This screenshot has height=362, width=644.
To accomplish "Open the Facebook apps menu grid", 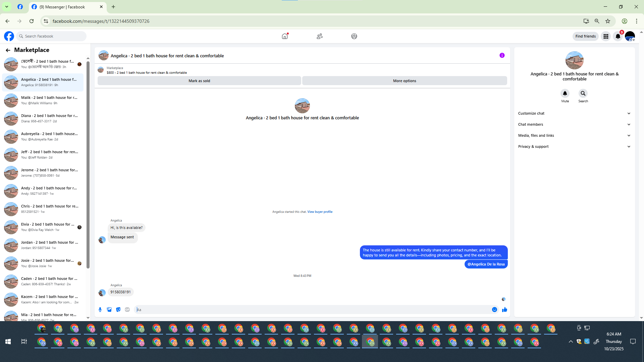I will click(606, 36).
